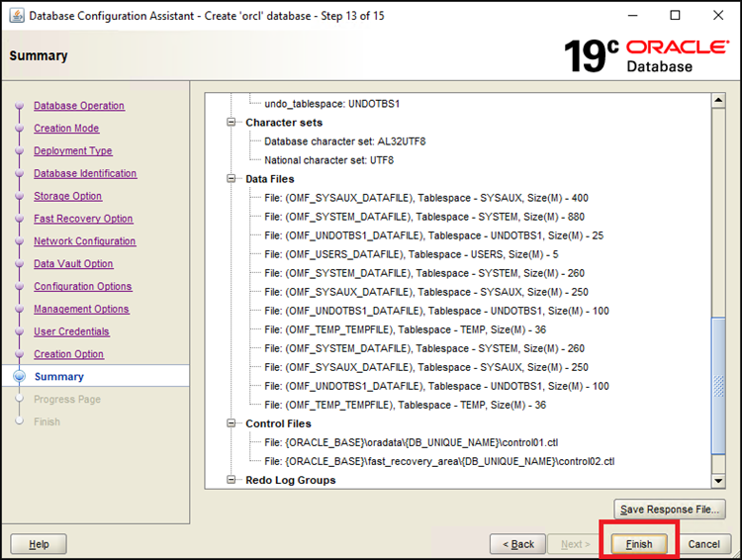Click the Cancel button
The height and width of the screenshot is (560, 742).
pos(703,544)
